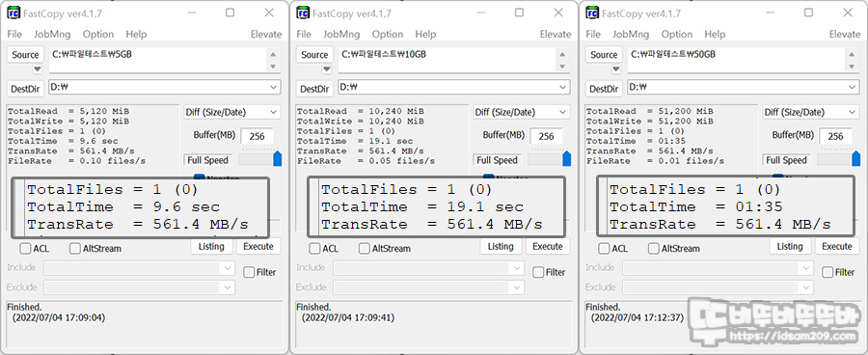Image resolution: width=868 pixels, height=355 pixels.
Task: Click Buffer(MB) field in 5GB window
Action: [x=257, y=136]
